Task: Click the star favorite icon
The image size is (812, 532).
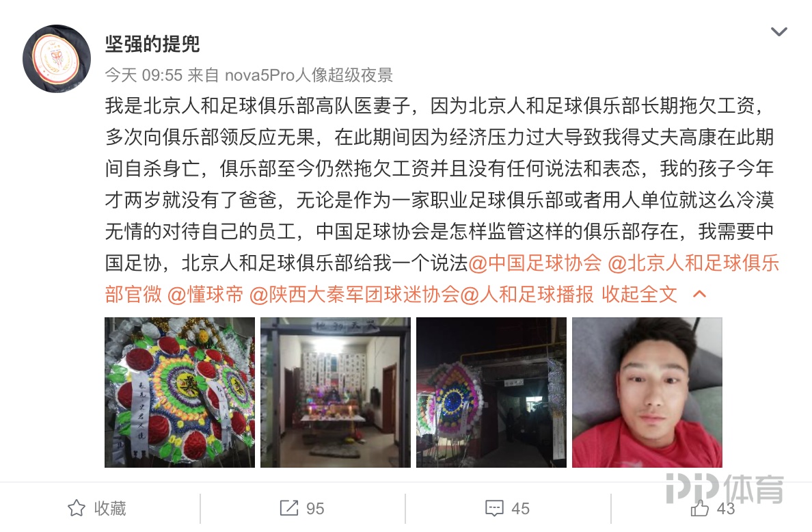Action: [x=77, y=508]
